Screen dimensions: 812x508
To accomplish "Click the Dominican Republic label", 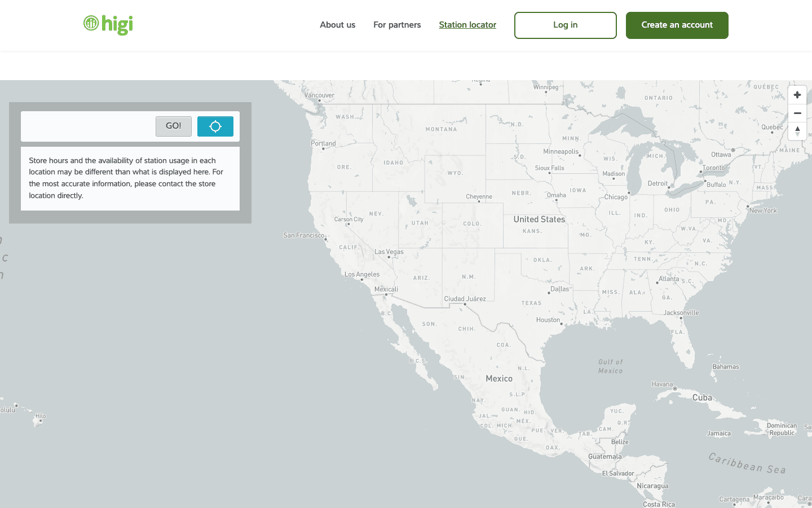I will (x=782, y=430).
